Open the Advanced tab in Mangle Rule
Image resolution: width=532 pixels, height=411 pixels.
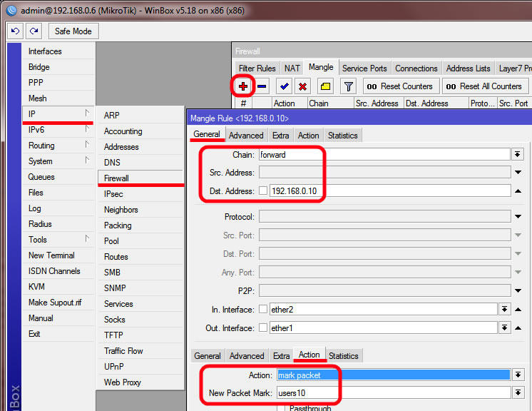[x=247, y=136]
